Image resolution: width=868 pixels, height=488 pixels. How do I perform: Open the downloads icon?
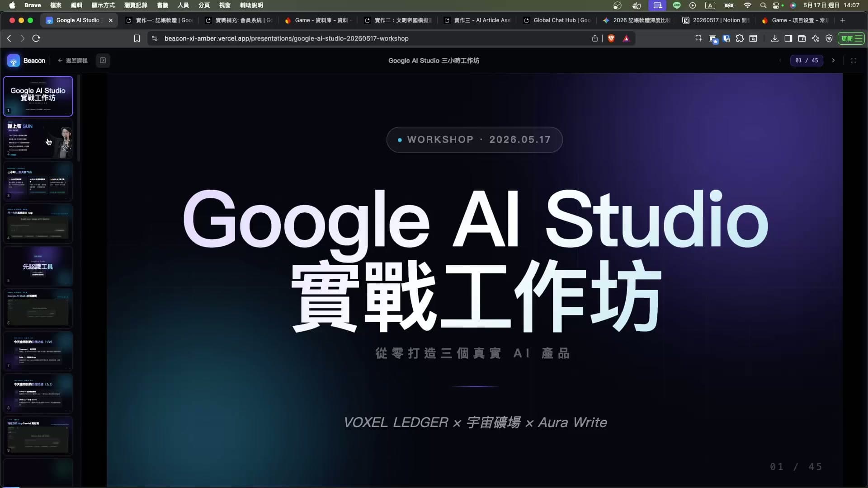tap(774, 38)
